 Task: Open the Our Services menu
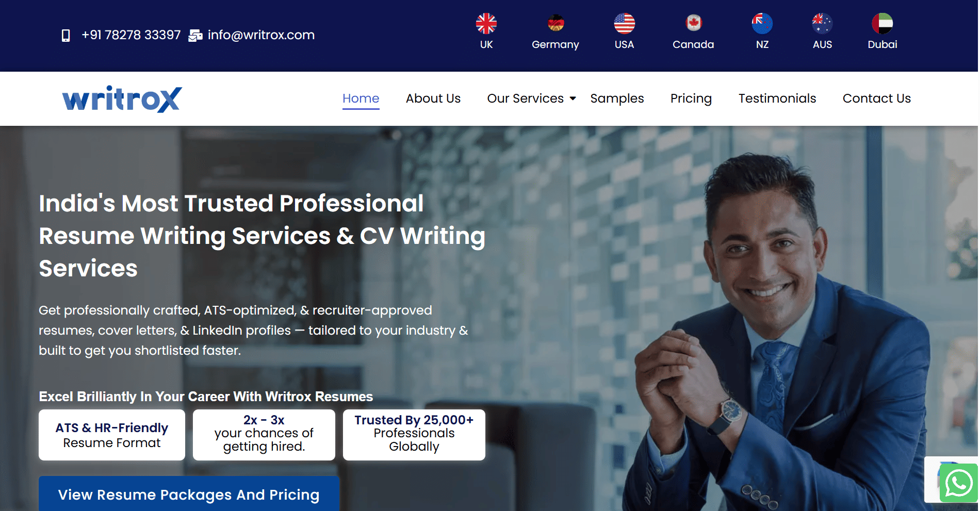pos(525,98)
